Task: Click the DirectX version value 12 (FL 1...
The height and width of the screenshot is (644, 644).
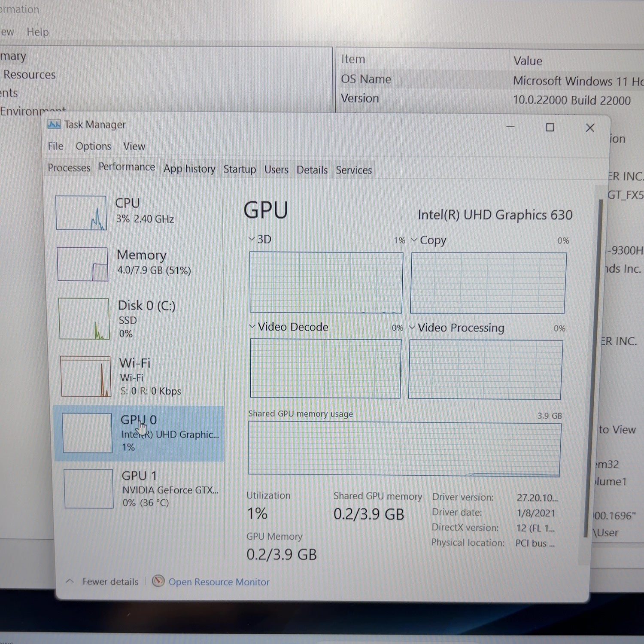Action: tap(535, 528)
